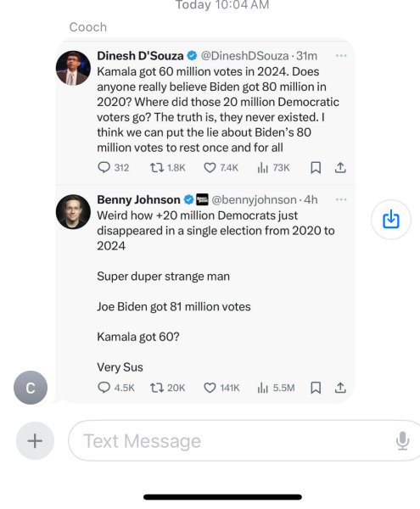
Task: Open view stats showing 73K
Action: (x=263, y=167)
